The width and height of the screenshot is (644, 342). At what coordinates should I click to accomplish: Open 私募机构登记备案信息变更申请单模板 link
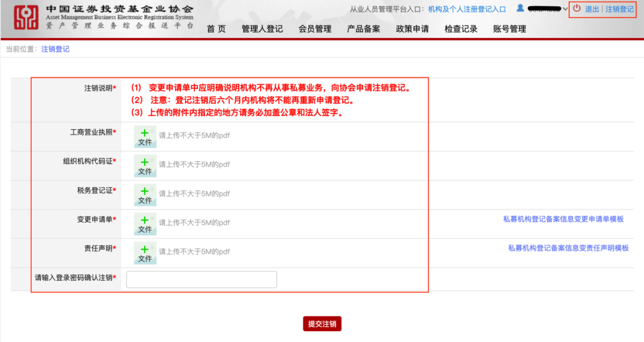tap(563, 219)
